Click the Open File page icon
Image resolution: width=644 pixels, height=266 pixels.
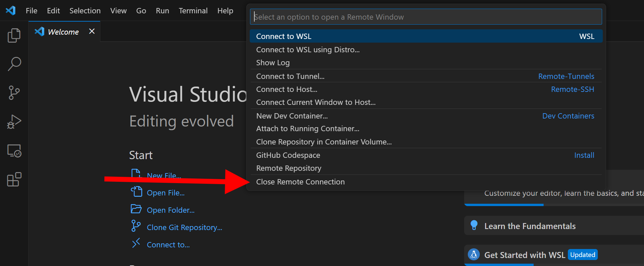[136, 192]
